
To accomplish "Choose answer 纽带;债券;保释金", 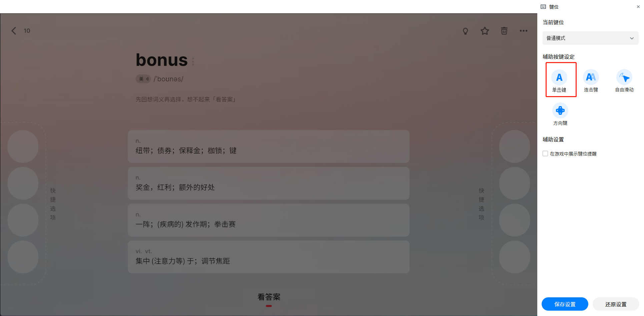I will 268,146.
